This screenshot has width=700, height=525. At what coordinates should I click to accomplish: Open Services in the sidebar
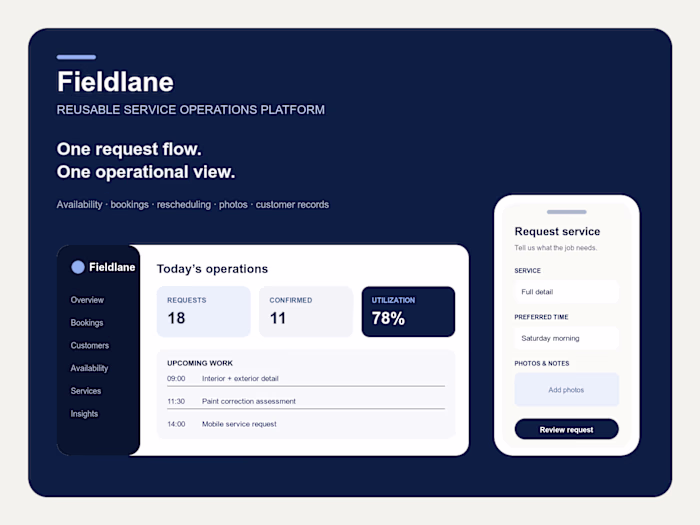point(86,391)
